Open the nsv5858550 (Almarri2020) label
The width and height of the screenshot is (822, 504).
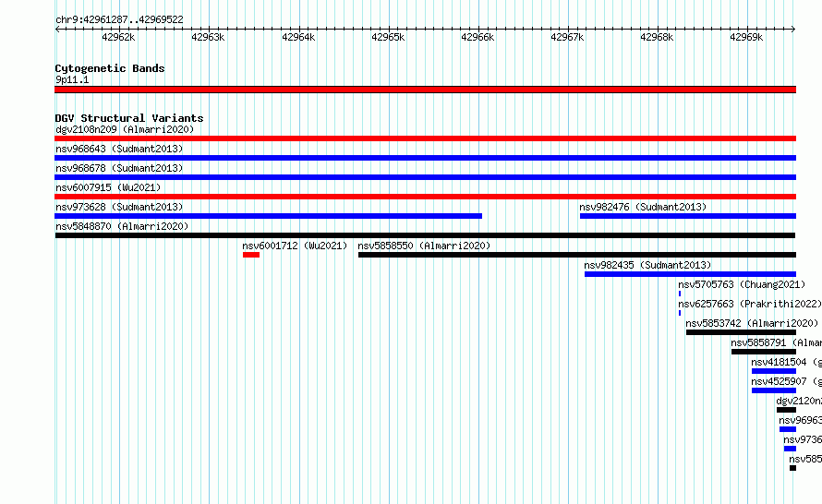point(424,246)
